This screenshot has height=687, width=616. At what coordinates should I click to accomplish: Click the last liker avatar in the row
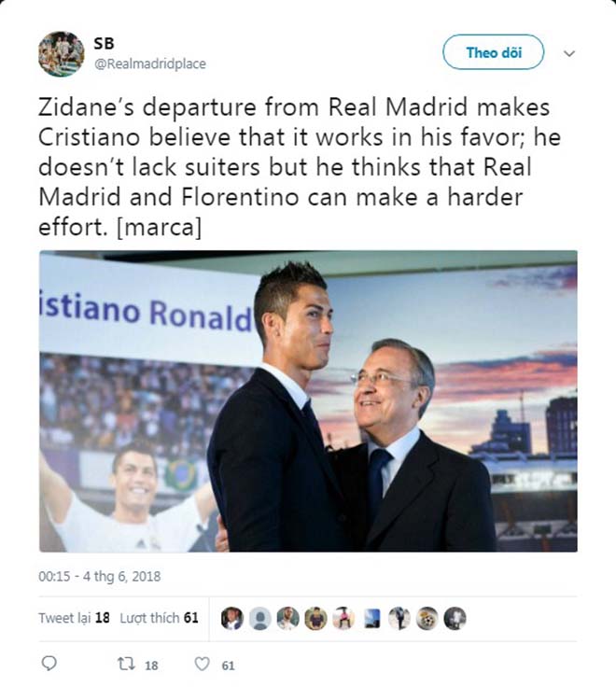click(x=455, y=618)
